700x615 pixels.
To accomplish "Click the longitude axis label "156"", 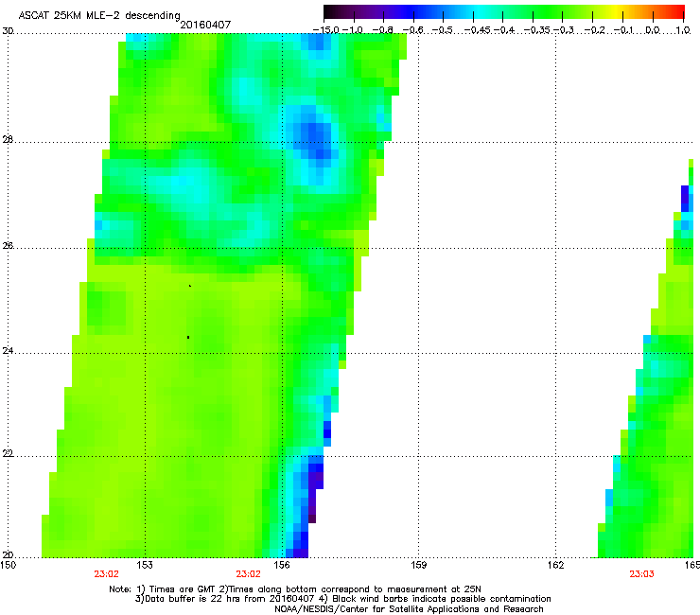I will tap(282, 565).
